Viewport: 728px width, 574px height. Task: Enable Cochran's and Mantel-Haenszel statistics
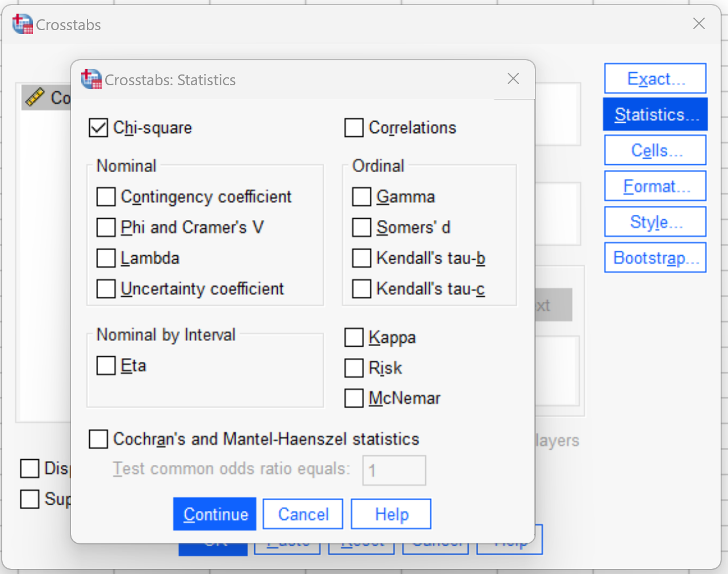98,439
